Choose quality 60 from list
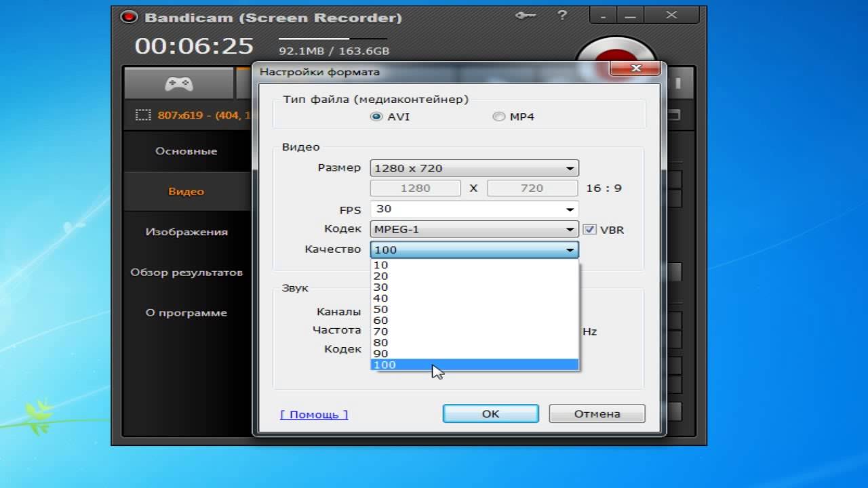Screen dimensions: 868x488 pyautogui.click(x=475, y=321)
